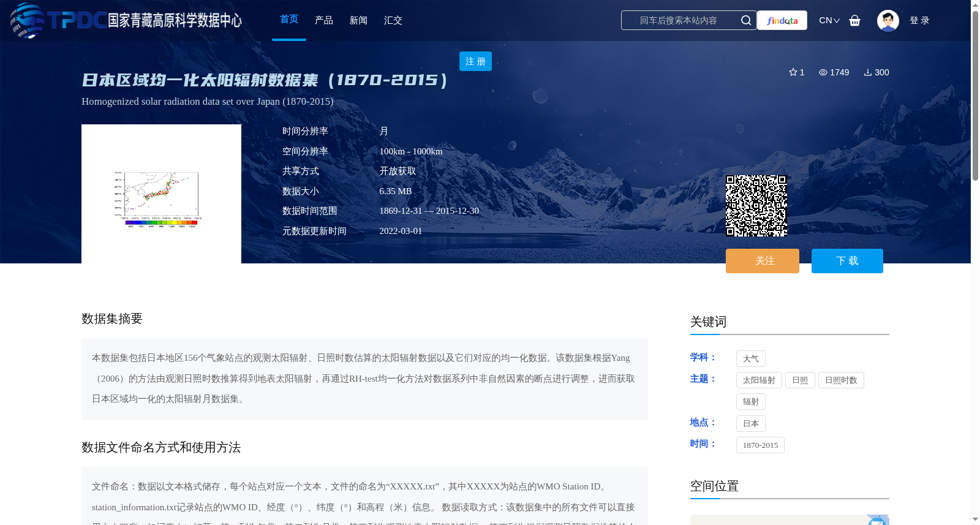Click the QR code image
Image resolution: width=980 pixels, height=525 pixels.
point(756,206)
